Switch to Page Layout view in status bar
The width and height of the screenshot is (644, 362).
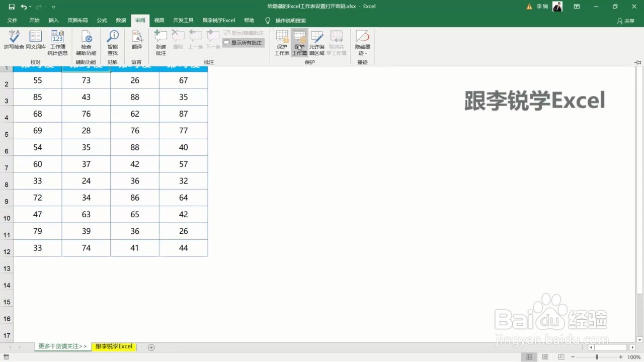pos(545,357)
